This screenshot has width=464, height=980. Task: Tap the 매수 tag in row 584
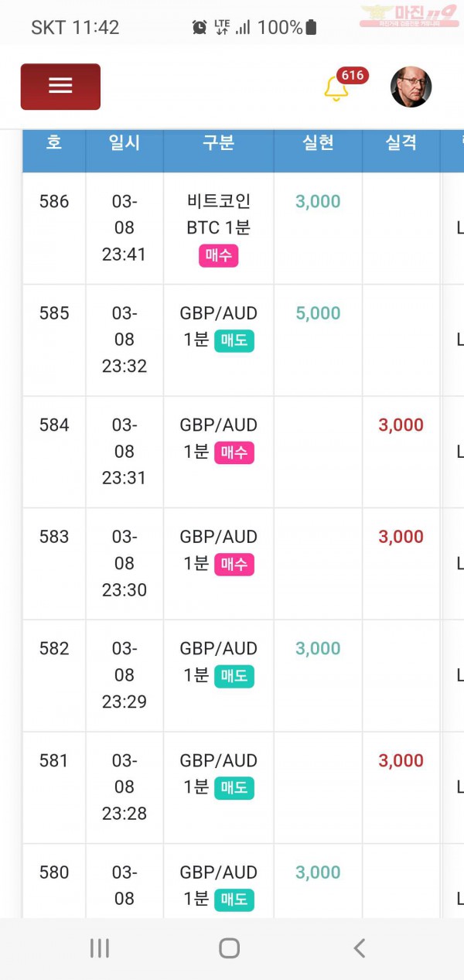(234, 452)
